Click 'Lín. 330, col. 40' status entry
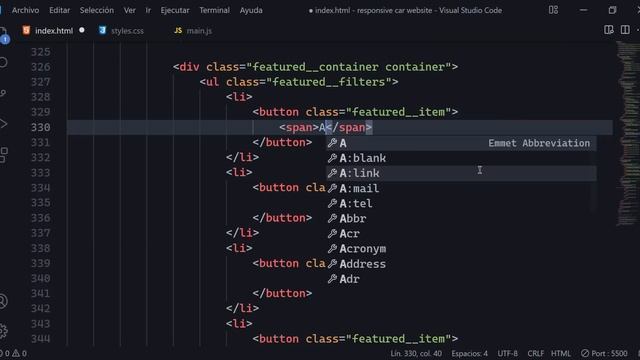This screenshot has width=640, height=360. pos(416,353)
